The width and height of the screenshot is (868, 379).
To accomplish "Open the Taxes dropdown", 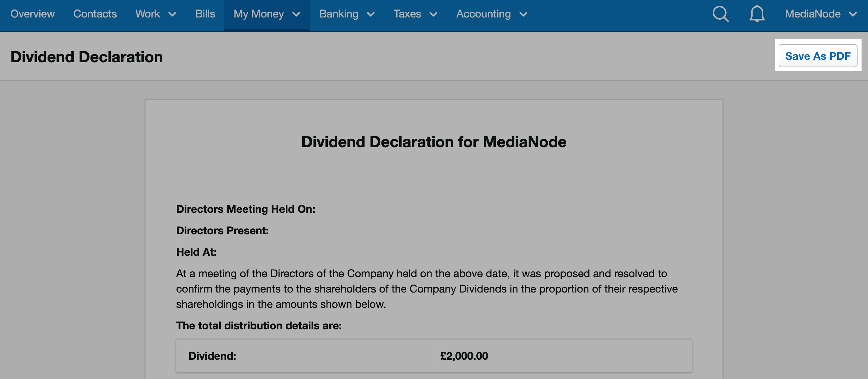I will point(416,14).
